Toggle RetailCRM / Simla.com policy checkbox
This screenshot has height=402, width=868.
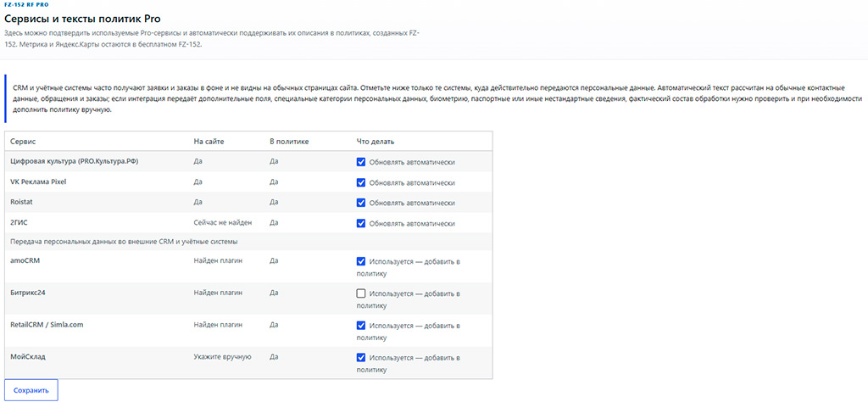pos(361,325)
